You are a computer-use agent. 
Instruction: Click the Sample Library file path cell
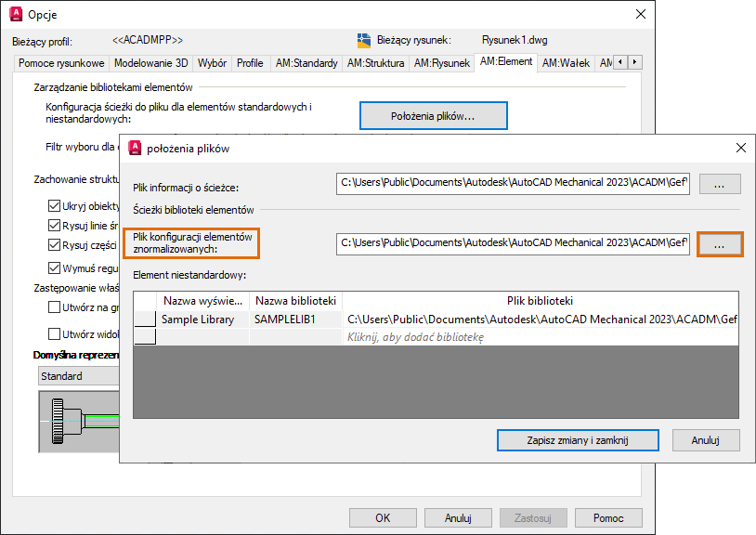(x=541, y=320)
